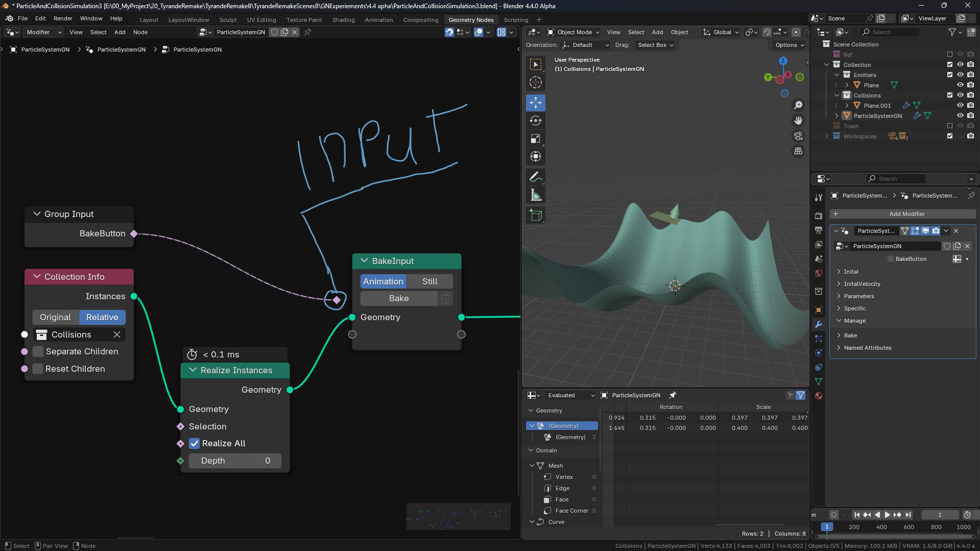Toggle BakeButton checkbox in modifier panel

tap(891, 259)
